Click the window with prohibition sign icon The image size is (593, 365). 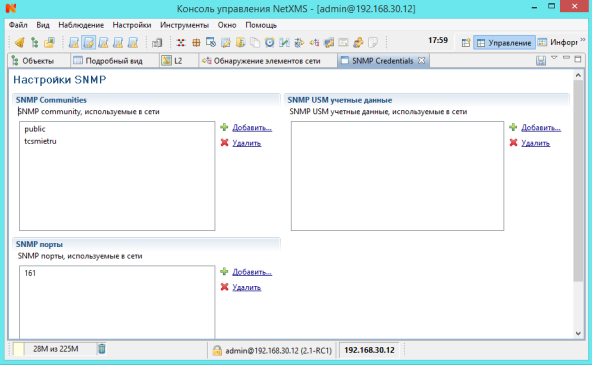point(211,42)
